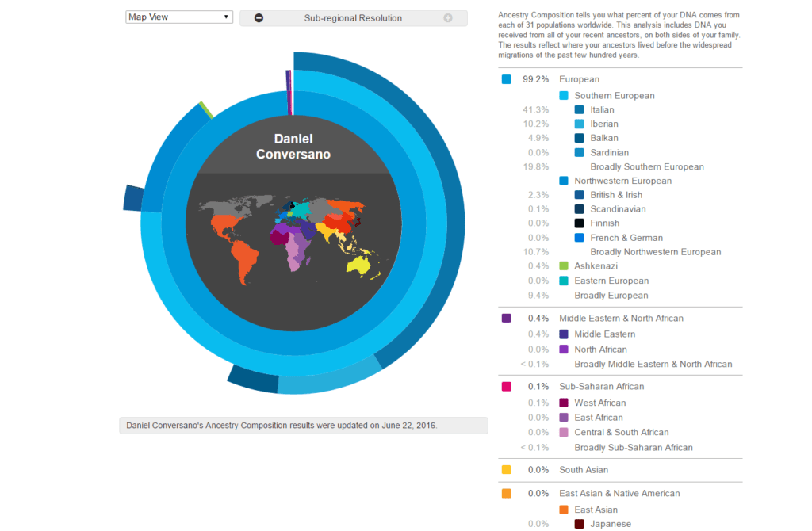Select the Broadly Southern European entry

click(647, 166)
